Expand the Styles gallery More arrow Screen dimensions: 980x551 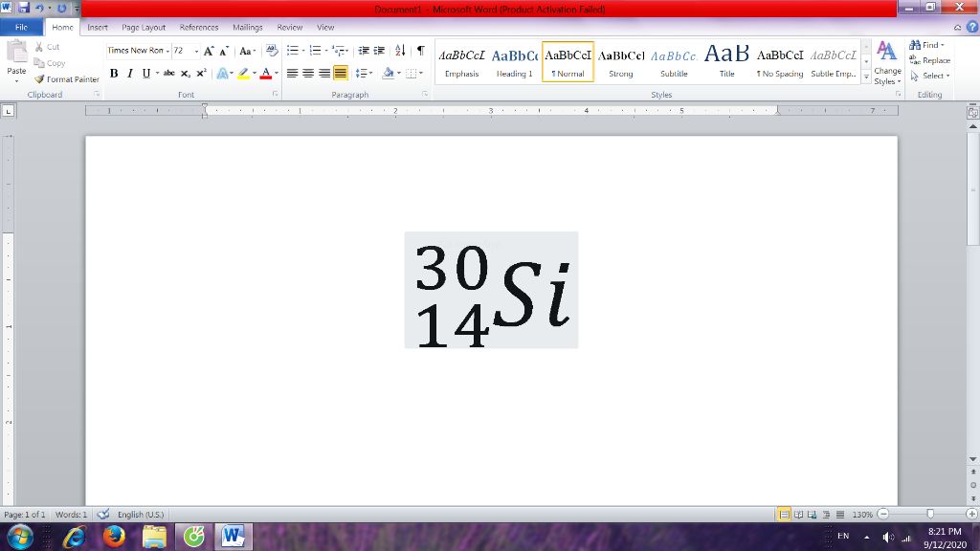coord(866,77)
